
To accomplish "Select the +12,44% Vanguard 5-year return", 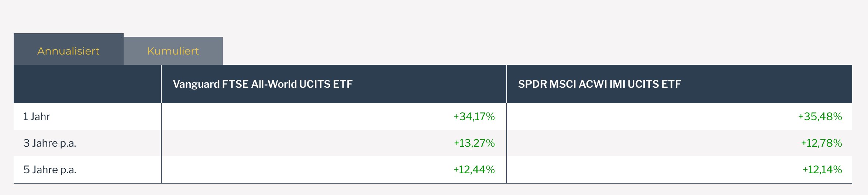I will pos(474,170).
